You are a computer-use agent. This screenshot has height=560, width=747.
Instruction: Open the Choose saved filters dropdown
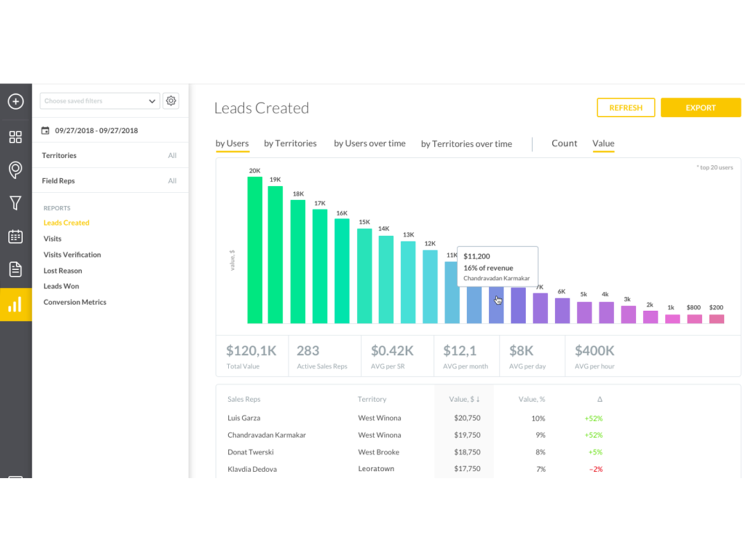[99, 101]
